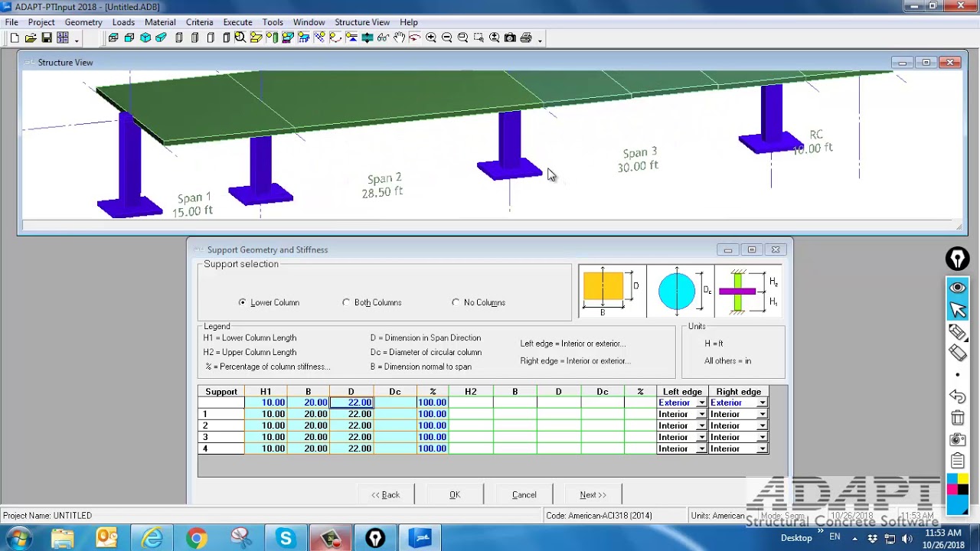Create a new project with the New icon
980x551 pixels.
pos(15,37)
